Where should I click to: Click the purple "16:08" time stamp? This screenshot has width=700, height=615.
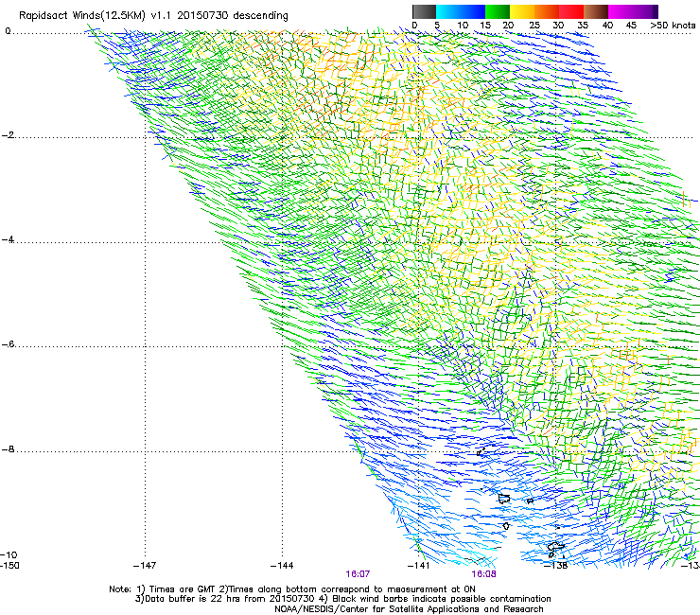tap(483, 574)
